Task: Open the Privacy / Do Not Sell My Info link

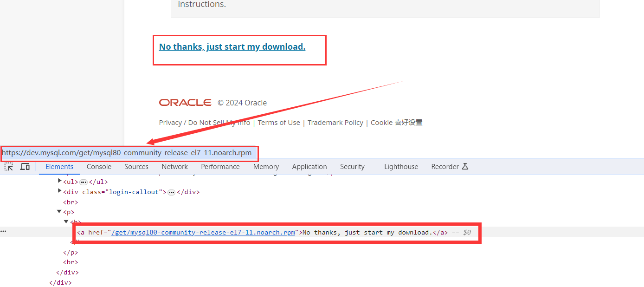Action: coord(205,123)
